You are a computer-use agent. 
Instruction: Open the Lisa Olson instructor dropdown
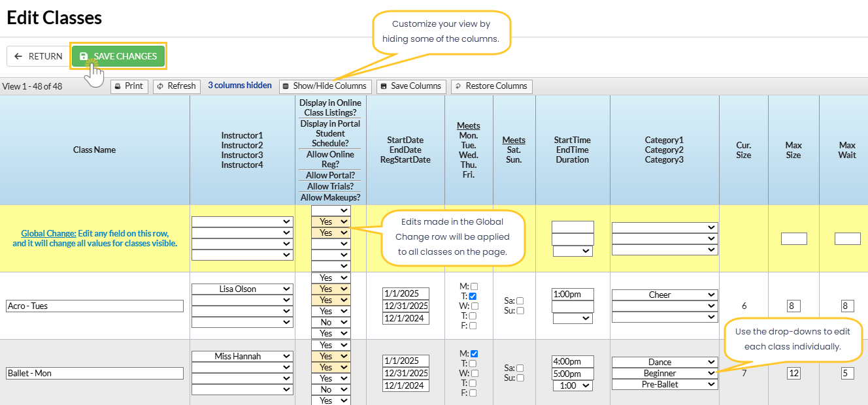tap(242, 289)
